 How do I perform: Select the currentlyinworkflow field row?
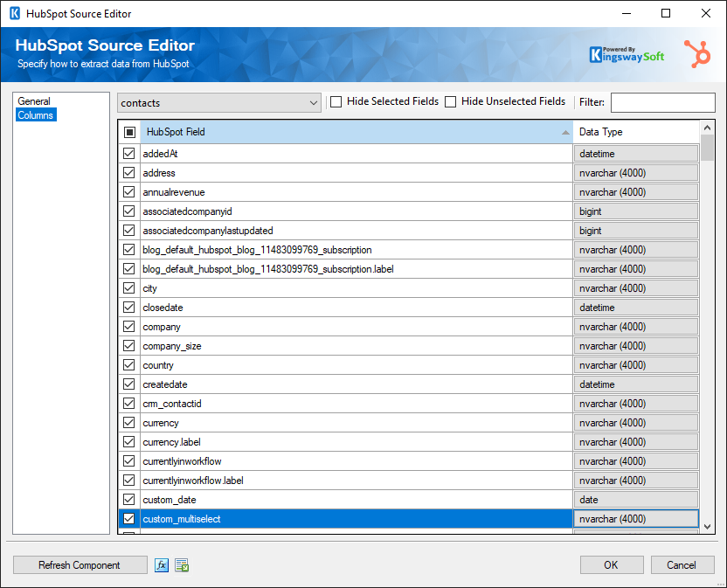[357, 461]
